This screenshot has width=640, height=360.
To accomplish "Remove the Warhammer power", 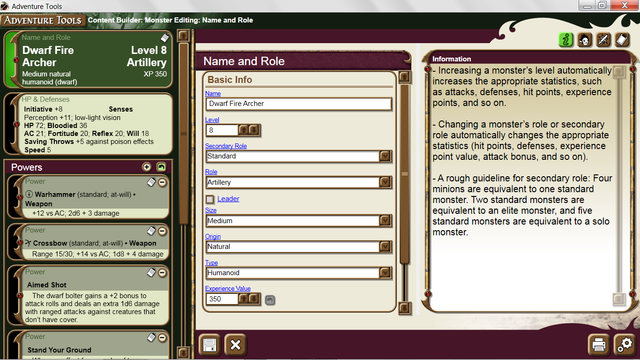I will pyautogui.click(x=162, y=182).
